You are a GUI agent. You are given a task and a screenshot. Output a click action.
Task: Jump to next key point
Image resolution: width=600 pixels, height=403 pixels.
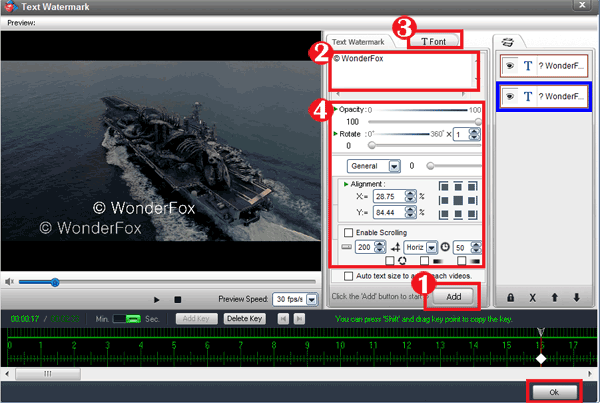pyautogui.click(x=300, y=319)
